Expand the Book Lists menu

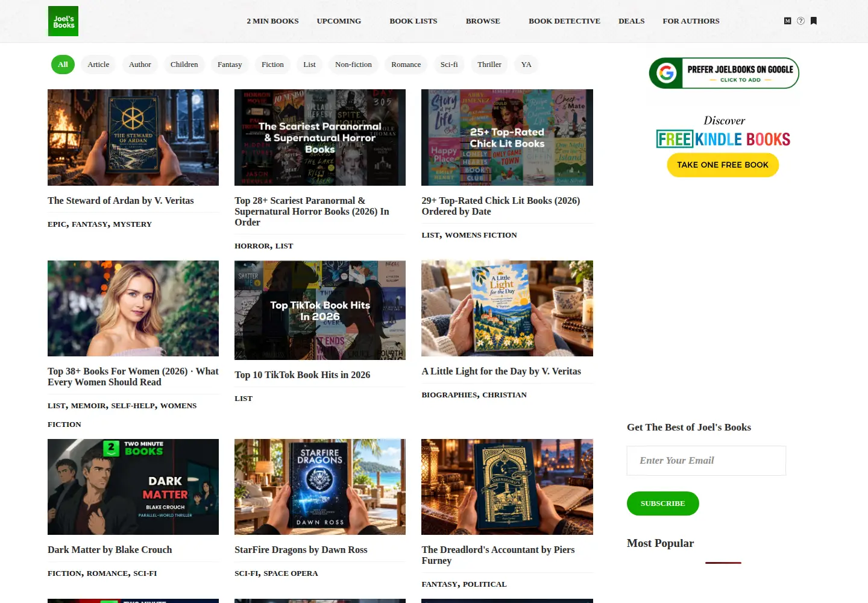(414, 21)
